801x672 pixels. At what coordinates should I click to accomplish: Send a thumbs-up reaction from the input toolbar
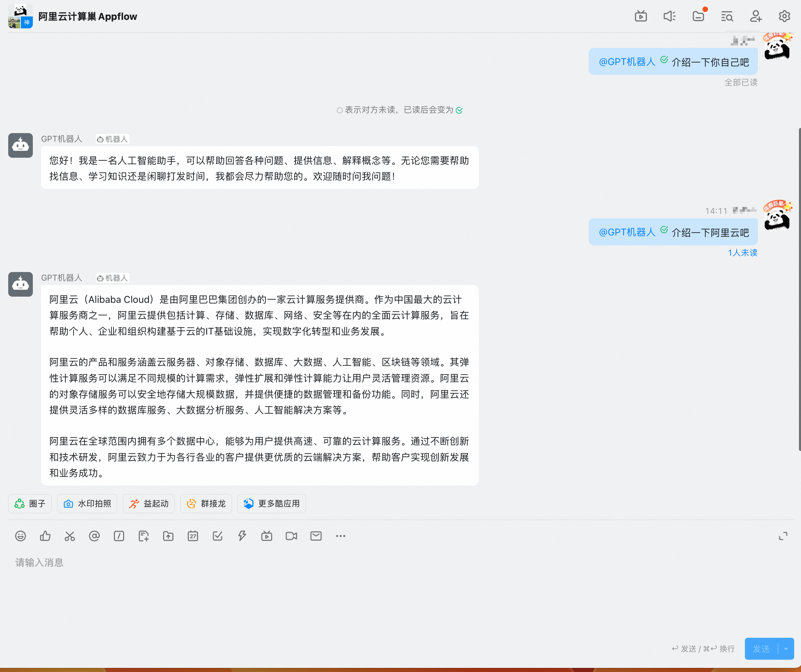coord(45,536)
